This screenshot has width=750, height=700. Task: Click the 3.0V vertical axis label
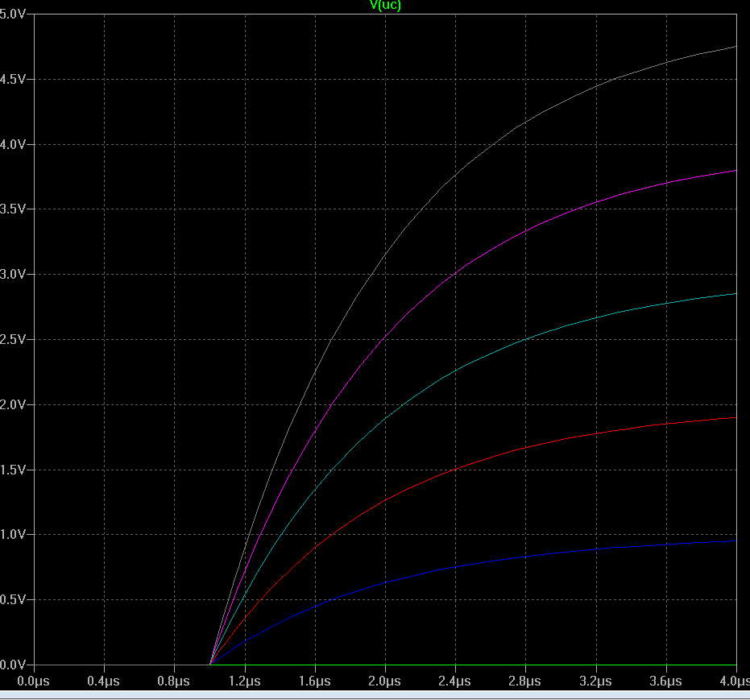pos(12,274)
